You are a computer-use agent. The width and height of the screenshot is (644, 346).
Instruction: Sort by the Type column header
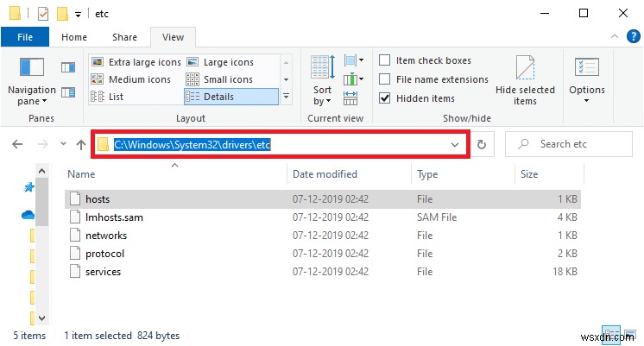pos(464,174)
